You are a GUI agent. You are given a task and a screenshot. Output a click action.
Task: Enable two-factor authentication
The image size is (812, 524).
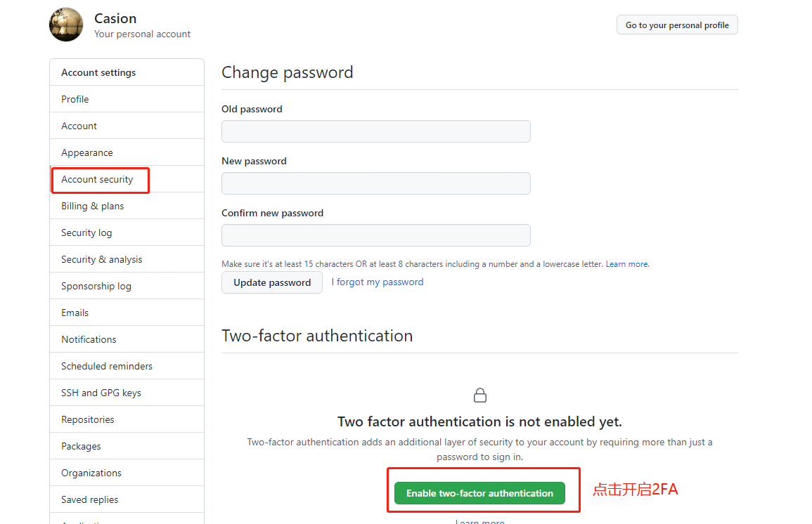(x=479, y=493)
